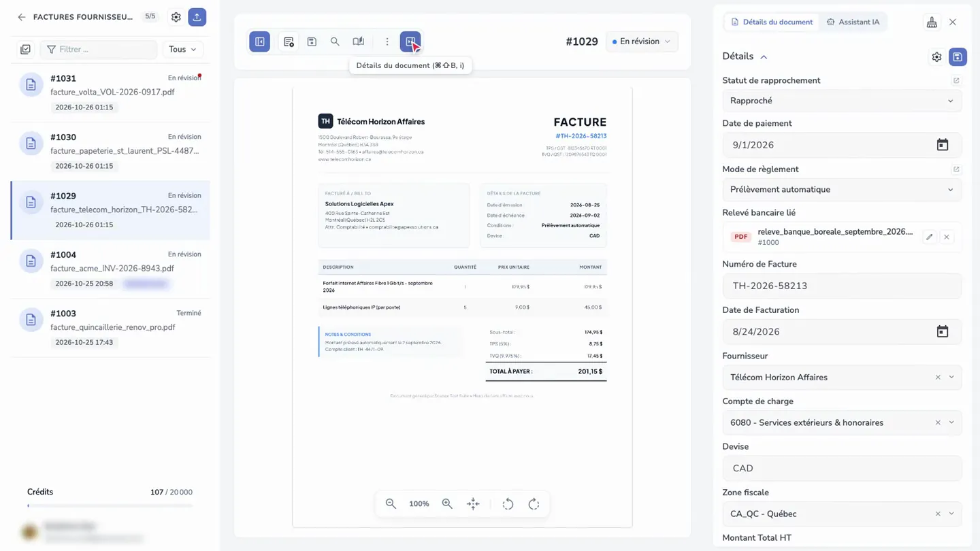Toggle the Détails du document panel icon
Viewport: 980px width, 551px height.
[410, 41]
